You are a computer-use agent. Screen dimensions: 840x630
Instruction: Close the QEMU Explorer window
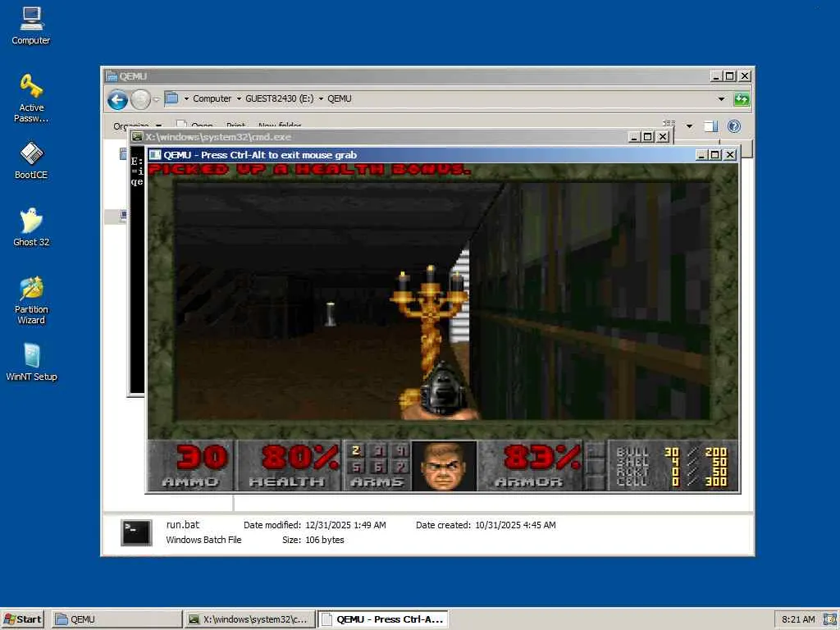pyautogui.click(x=745, y=76)
